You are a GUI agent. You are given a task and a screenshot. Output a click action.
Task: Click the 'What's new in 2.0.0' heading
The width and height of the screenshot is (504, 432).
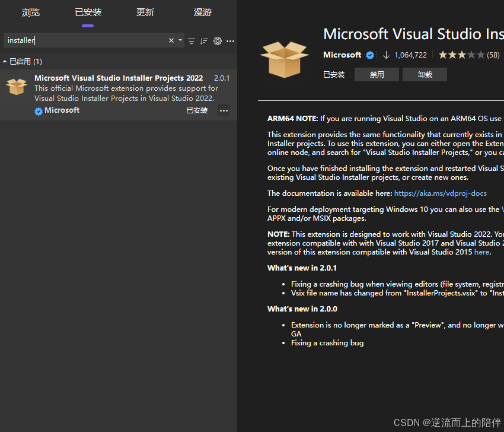click(x=302, y=309)
